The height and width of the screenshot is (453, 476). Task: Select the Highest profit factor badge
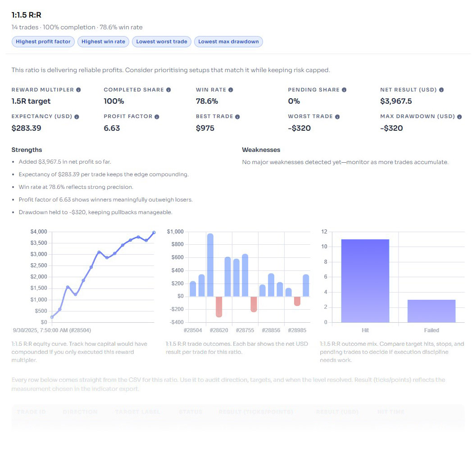click(43, 41)
